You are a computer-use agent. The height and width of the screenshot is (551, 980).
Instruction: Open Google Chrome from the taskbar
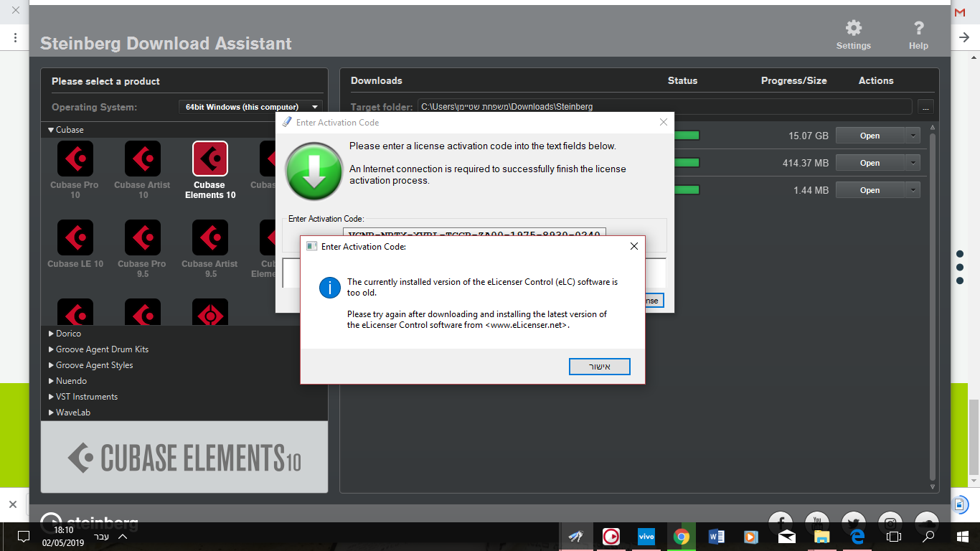pyautogui.click(x=682, y=537)
